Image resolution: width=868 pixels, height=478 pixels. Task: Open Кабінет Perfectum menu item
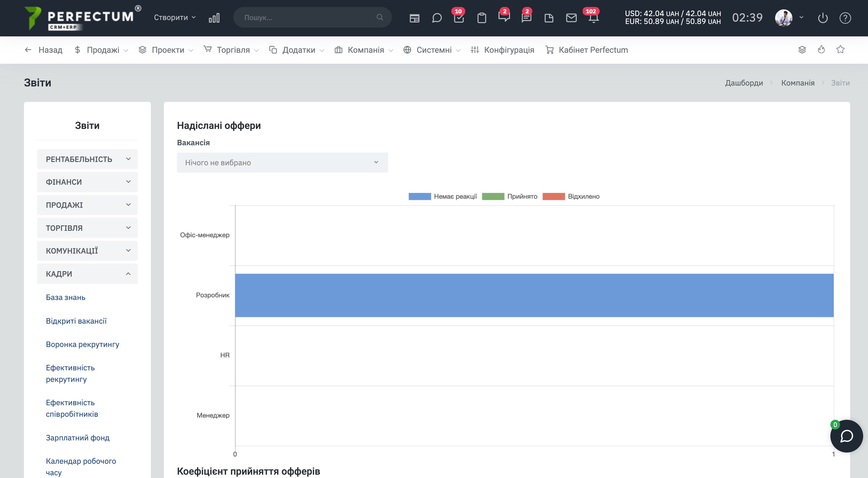587,50
